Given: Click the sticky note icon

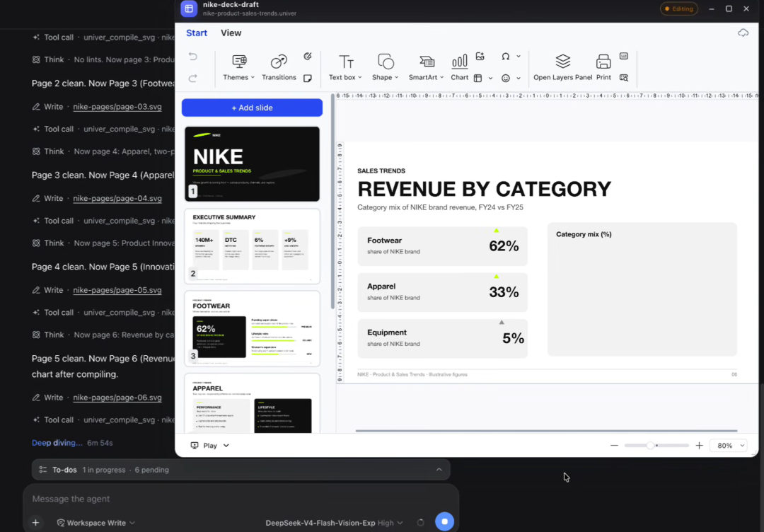Looking at the screenshot, I should coord(308,78).
